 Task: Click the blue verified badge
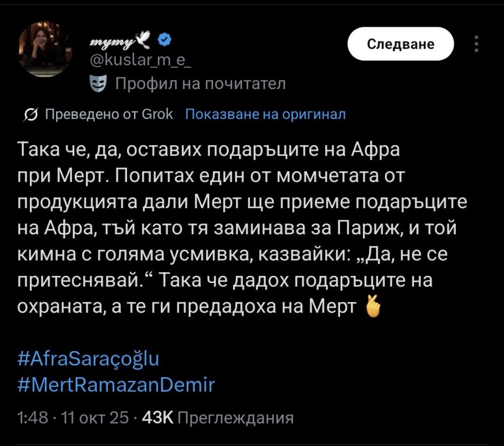click(x=165, y=40)
